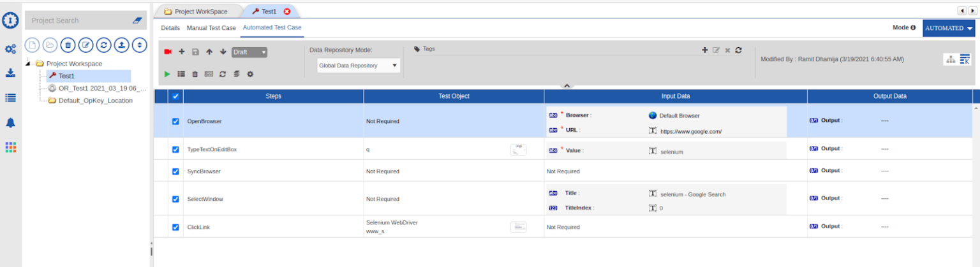The width and height of the screenshot is (980, 267).
Task: Open Global Data Repository dropdown
Action: pos(359,65)
